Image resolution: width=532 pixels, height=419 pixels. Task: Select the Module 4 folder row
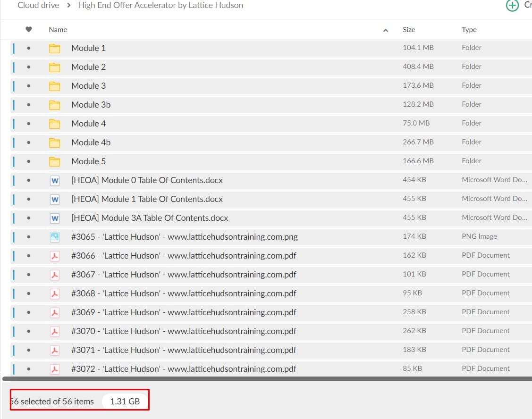coord(236,124)
